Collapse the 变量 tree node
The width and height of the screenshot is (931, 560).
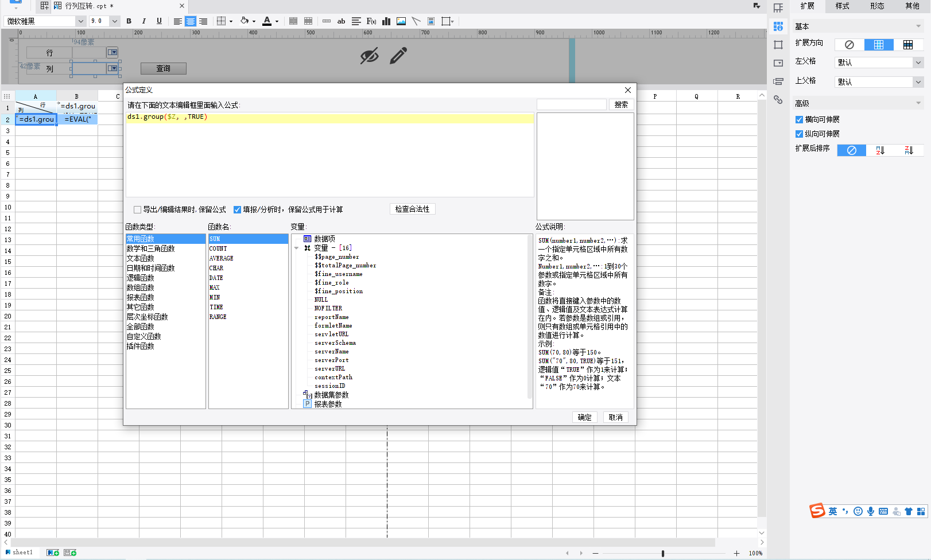(297, 248)
